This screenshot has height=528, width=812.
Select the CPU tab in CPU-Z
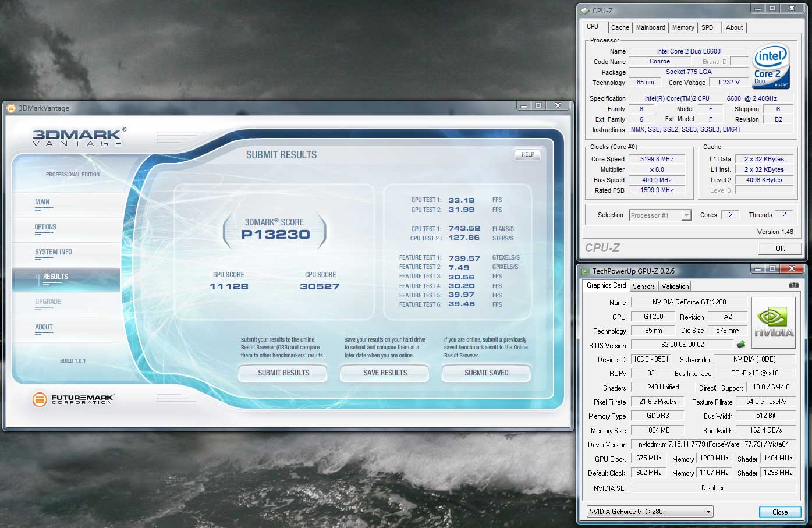[x=593, y=27]
